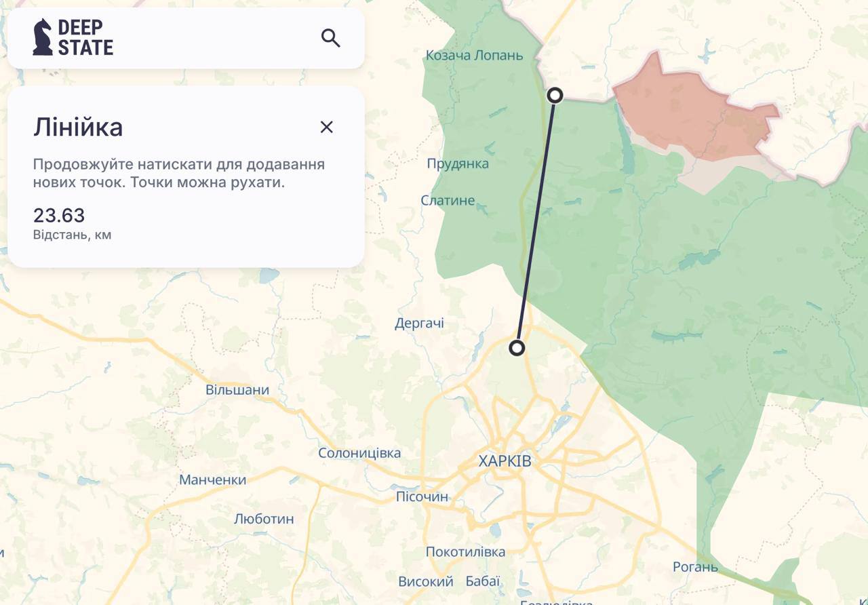Click the DeepState knight logo

(x=43, y=37)
